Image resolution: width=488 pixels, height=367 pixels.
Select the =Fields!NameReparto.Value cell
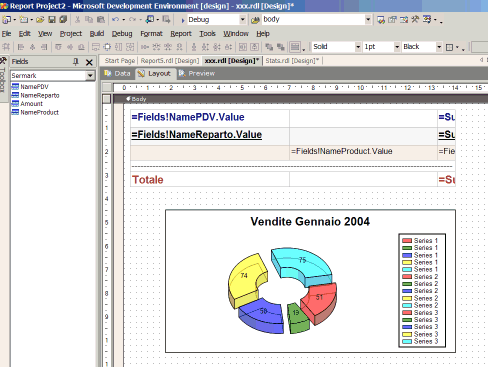pyautogui.click(x=210, y=135)
